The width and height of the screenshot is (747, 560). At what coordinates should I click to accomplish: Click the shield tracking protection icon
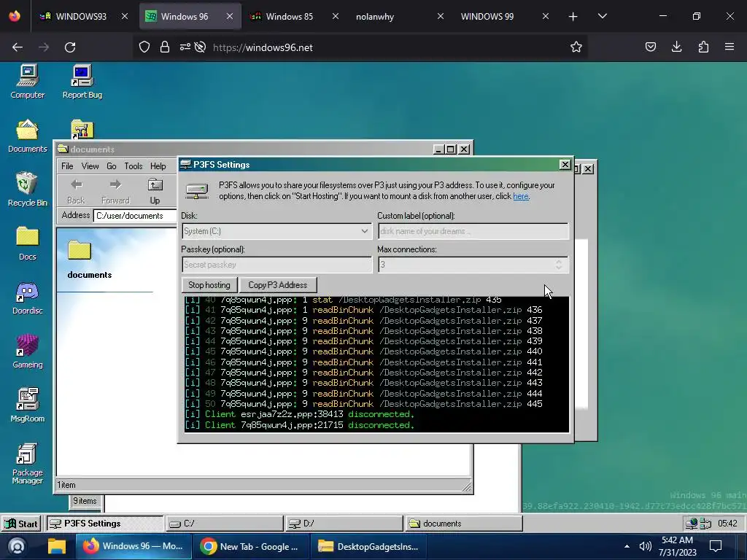(x=144, y=47)
